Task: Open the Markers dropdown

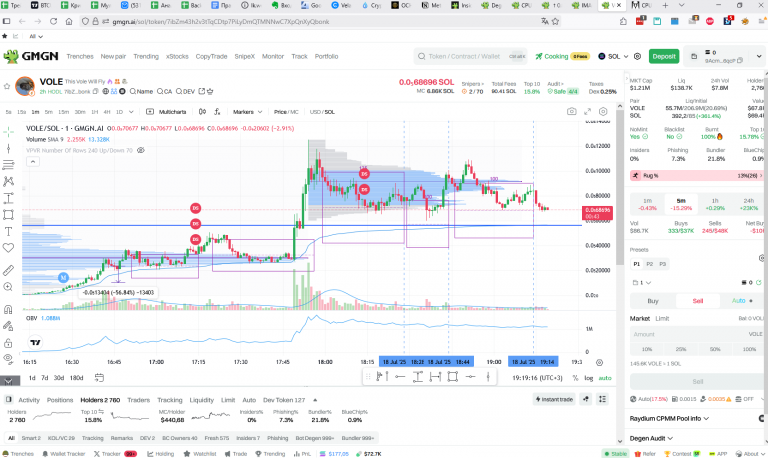Action: (247, 112)
